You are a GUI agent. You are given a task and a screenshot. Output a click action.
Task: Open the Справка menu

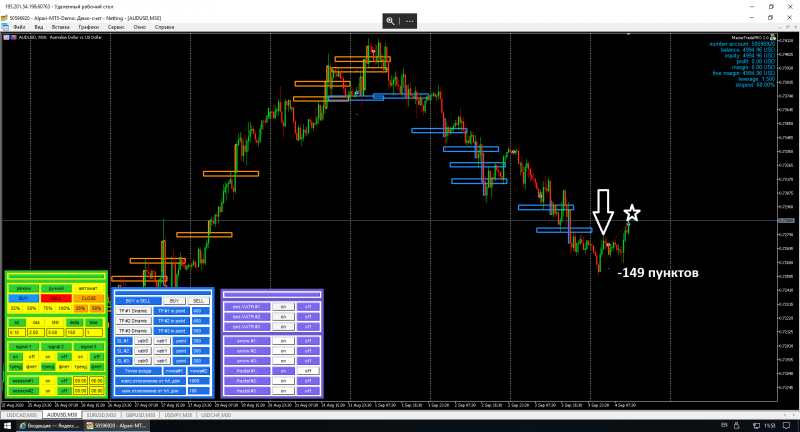pyautogui.click(x=164, y=27)
